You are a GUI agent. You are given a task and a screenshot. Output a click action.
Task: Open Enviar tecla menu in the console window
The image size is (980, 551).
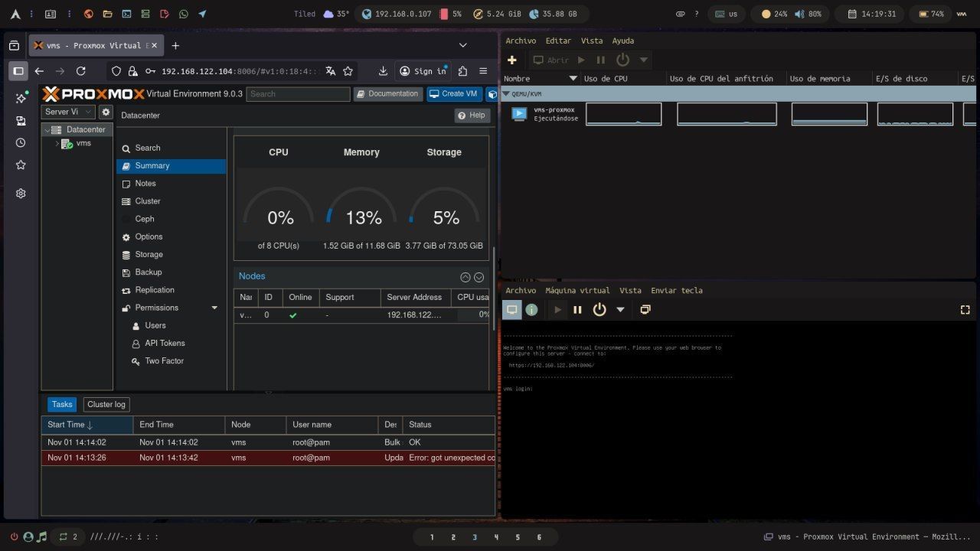677,290
